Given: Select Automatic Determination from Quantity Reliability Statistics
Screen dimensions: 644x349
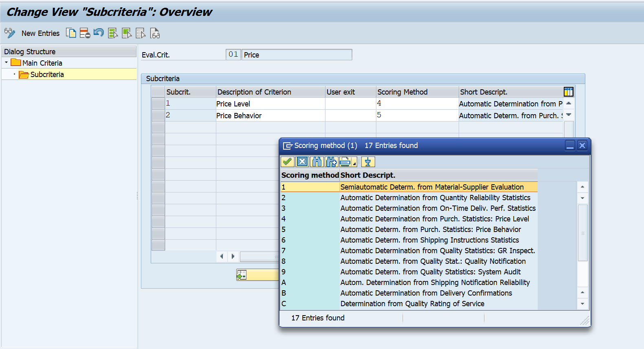Looking at the screenshot, I should point(435,198).
